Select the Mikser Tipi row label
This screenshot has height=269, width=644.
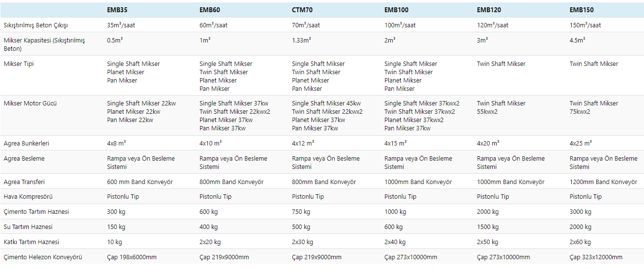[x=19, y=64]
